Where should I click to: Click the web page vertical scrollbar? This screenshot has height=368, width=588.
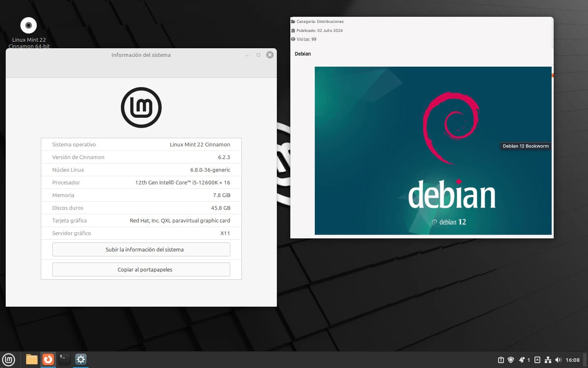[552, 33]
